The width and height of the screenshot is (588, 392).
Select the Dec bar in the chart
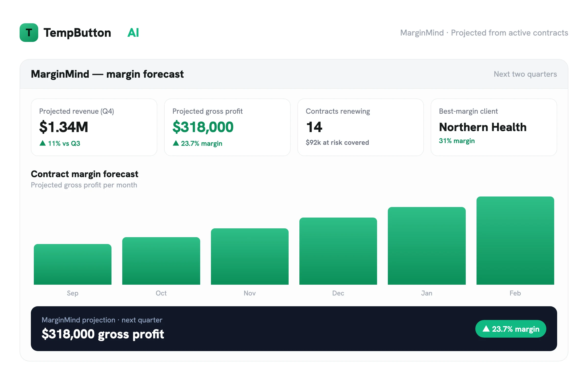tap(338, 251)
